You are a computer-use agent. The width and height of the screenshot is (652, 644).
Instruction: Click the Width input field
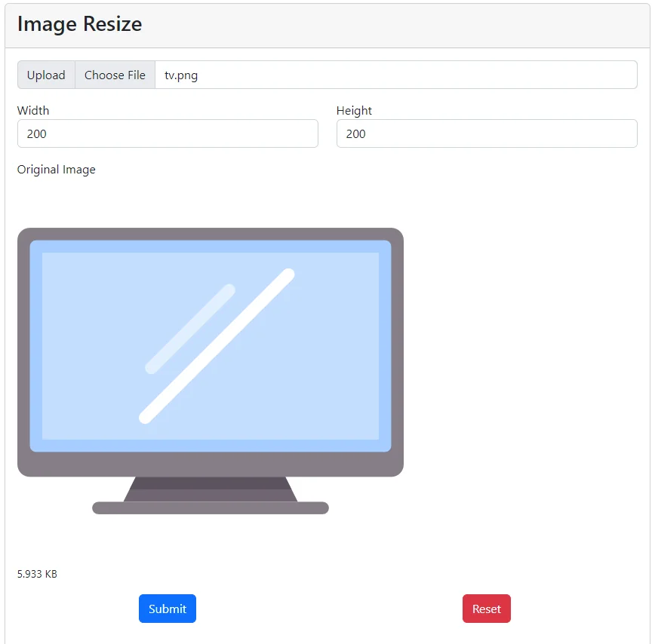(x=168, y=133)
